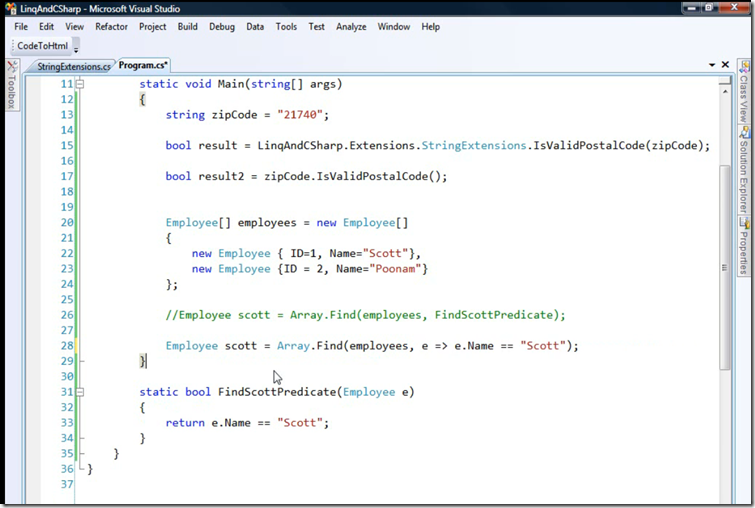This screenshot has width=755, height=508.
Task: Switch to StringExtensions.cs tab
Action: [74, 66]
